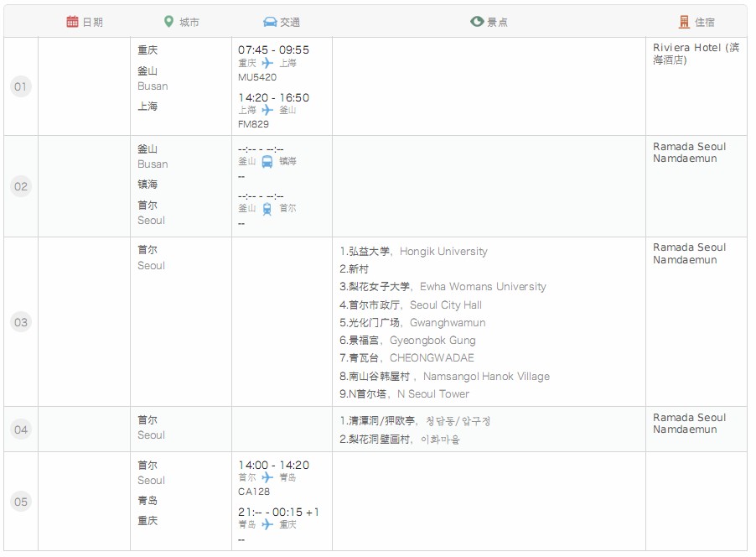Click the bus icon from 釜山 to 镇海
Screen dimensions: 756x557
click(x=267, y=161)
